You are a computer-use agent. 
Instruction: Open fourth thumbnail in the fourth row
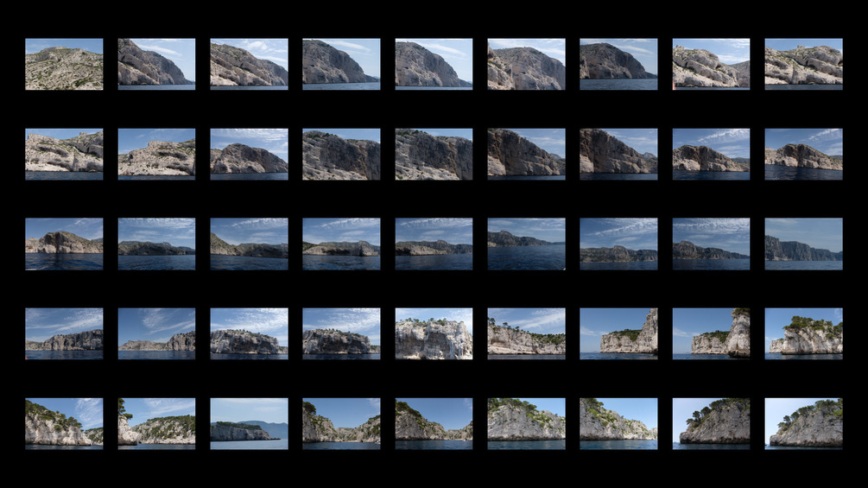click(341, 334)
